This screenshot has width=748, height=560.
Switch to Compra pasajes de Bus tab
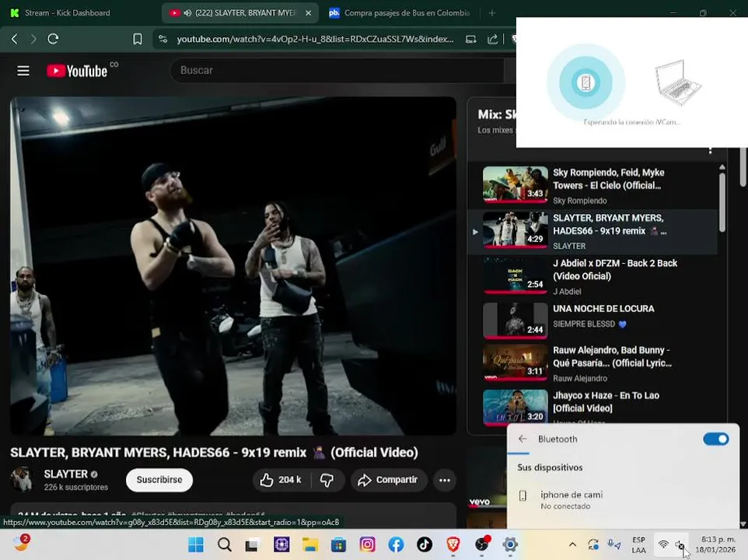pos(400,13)
